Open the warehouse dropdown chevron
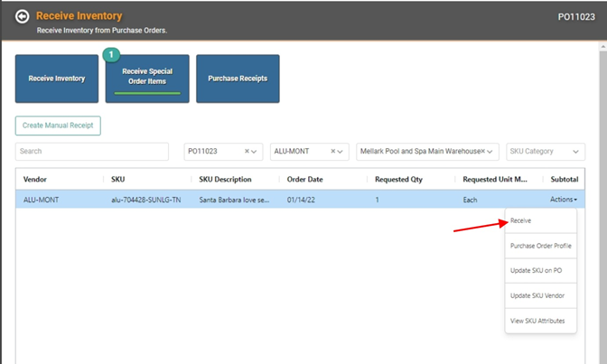This screenshot has height=364, width=607. [492, 152]
